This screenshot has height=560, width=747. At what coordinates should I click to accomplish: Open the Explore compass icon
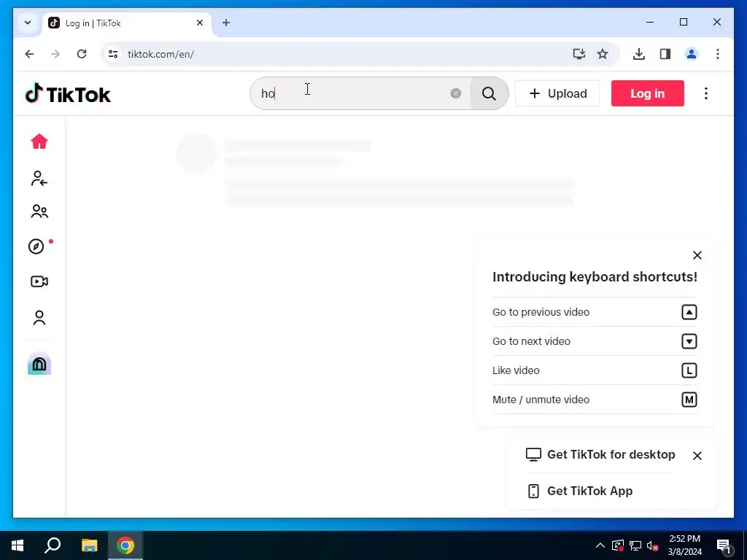(36, 246)
